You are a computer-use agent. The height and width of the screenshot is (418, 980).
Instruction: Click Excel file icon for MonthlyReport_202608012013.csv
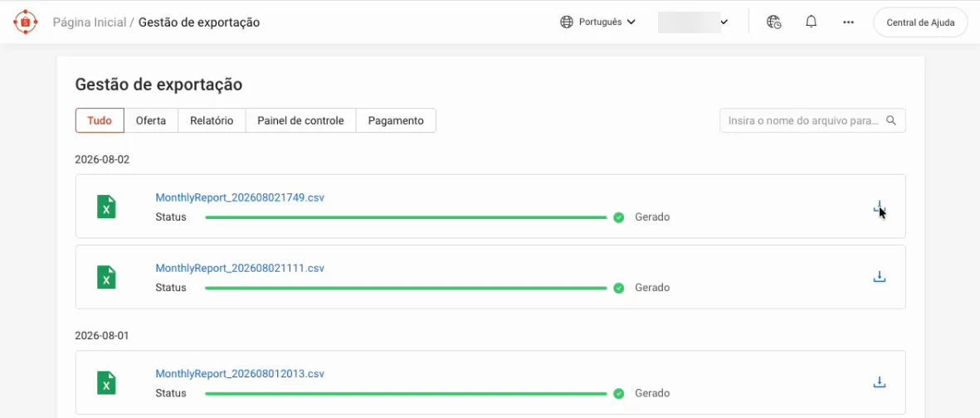(x=106, y=382)
